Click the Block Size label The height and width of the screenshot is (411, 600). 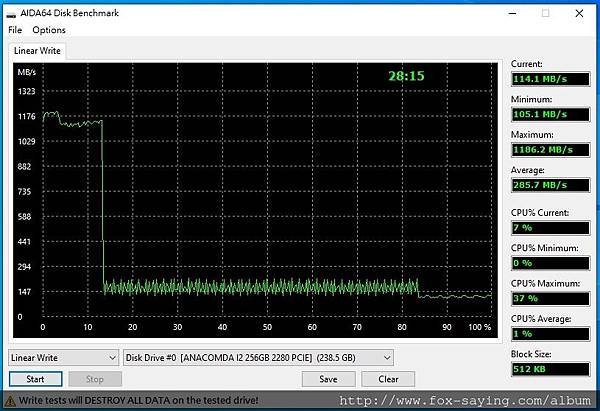531,354
